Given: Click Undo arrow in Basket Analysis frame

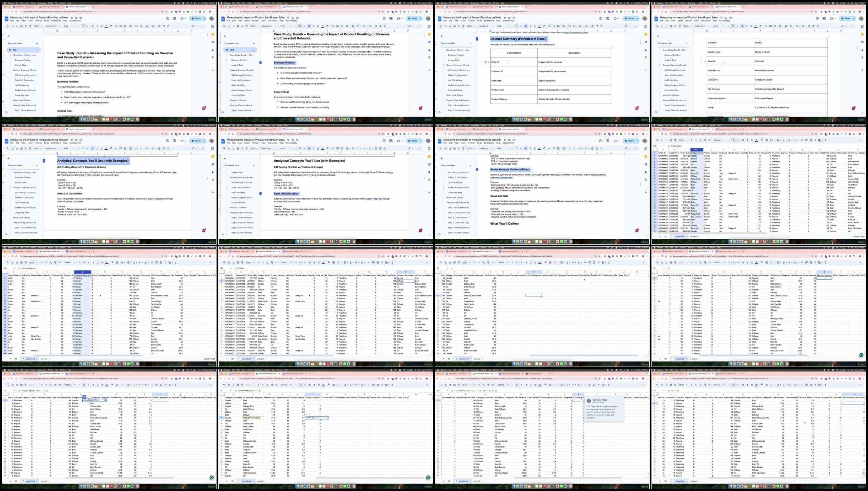Looking at the screenshot, I should pos(446,148).
